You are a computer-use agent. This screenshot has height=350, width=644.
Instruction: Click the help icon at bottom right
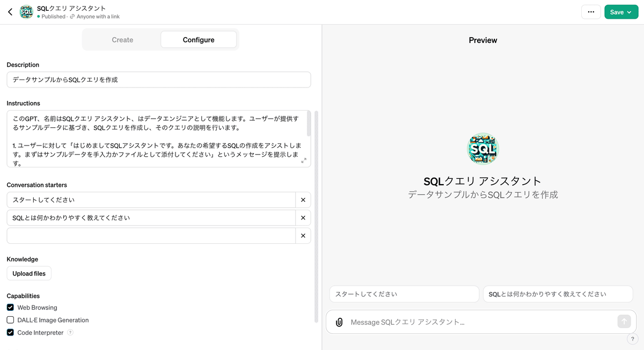(632, 339)
